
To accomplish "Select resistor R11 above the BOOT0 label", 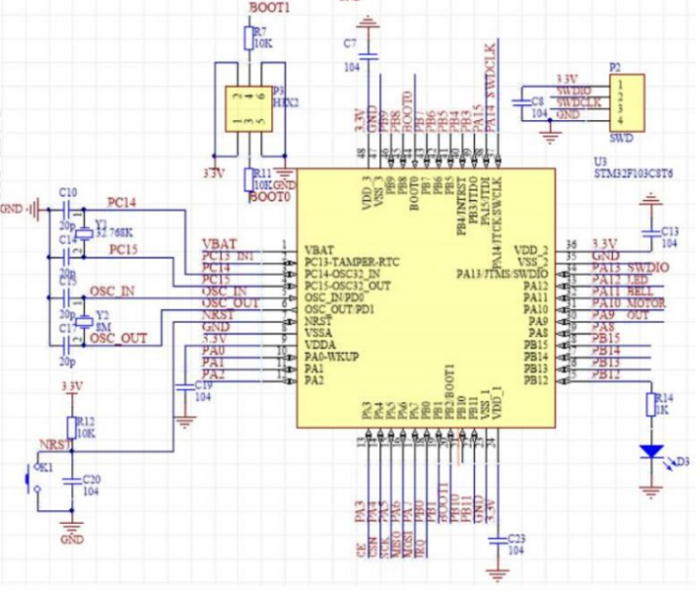I will pos(250,179).
